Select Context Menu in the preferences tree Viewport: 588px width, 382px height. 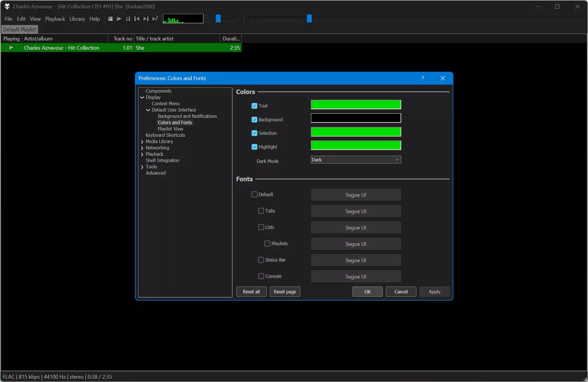[x=165, y=104]
